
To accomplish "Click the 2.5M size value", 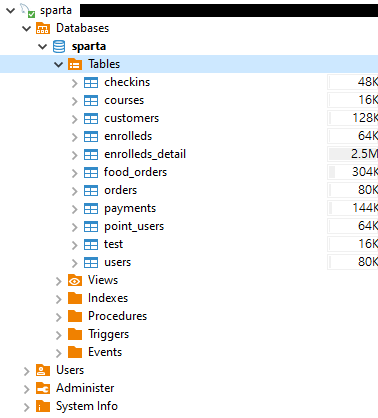I will (x=364, y=154).
